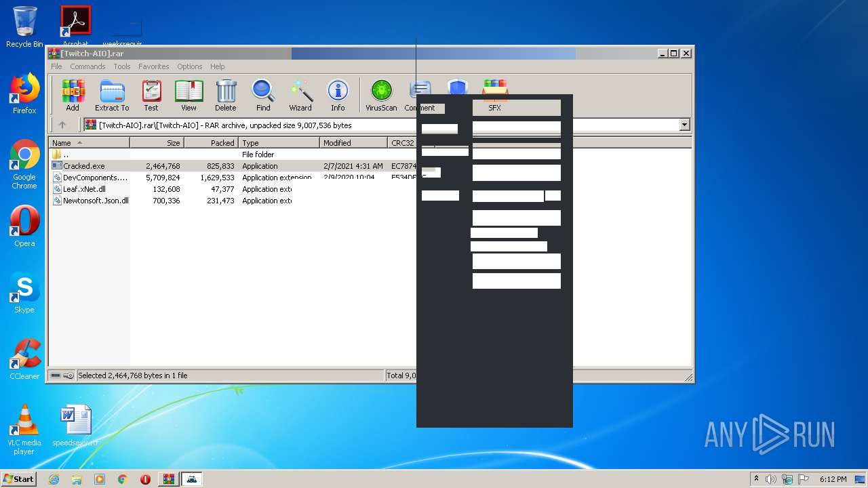Click the 6:12 PM system clock

click(x=833, y=479)
